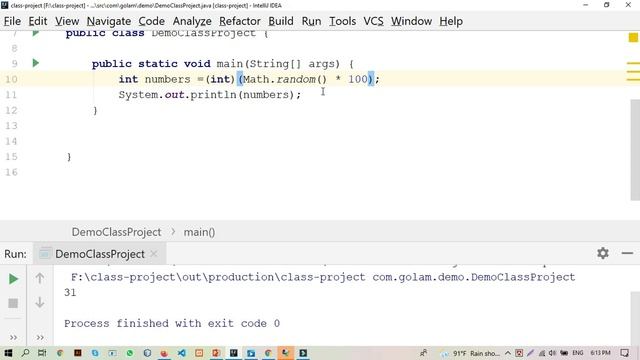The height and width of the screenshot is (360, 640).
Task: Open the Navigate menu
Action: coord(109,21)
